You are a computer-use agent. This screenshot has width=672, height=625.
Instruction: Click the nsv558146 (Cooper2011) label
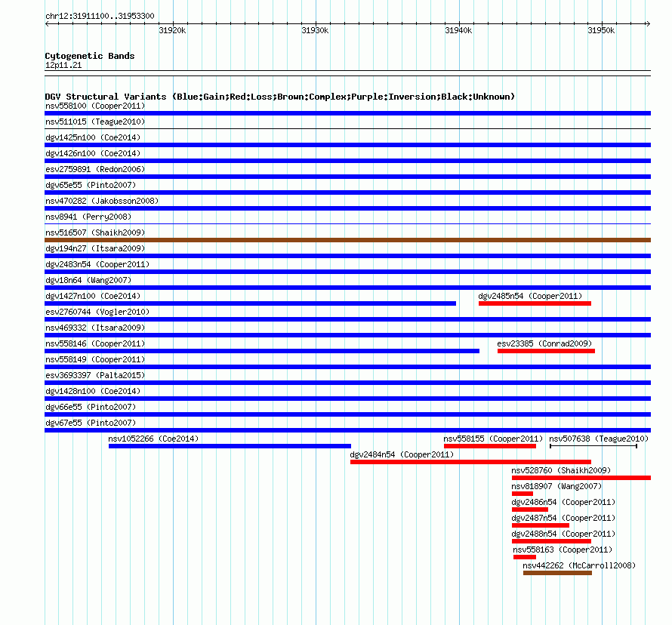(x=95, y=343)
